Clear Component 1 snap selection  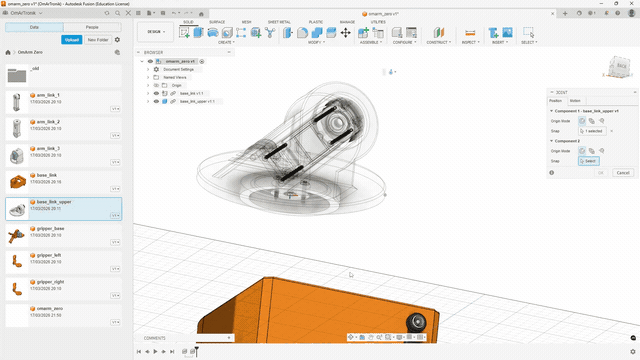click(611, 131)
